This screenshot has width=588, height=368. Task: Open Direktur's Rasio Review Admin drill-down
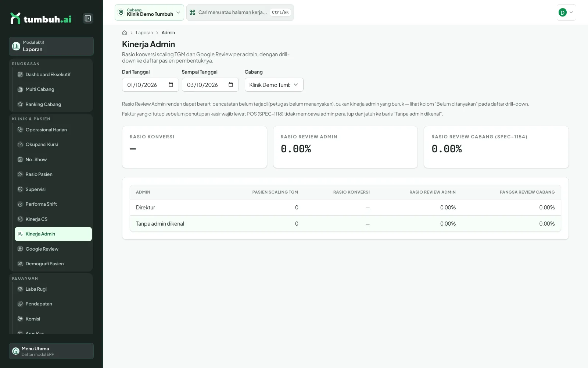click(448, 208)
